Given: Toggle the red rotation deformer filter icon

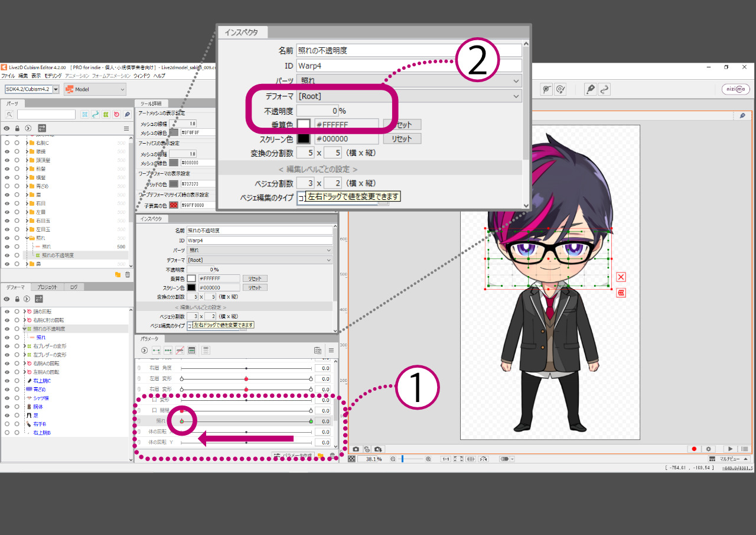Looking at the screenshot, I should tap(116, 115).
